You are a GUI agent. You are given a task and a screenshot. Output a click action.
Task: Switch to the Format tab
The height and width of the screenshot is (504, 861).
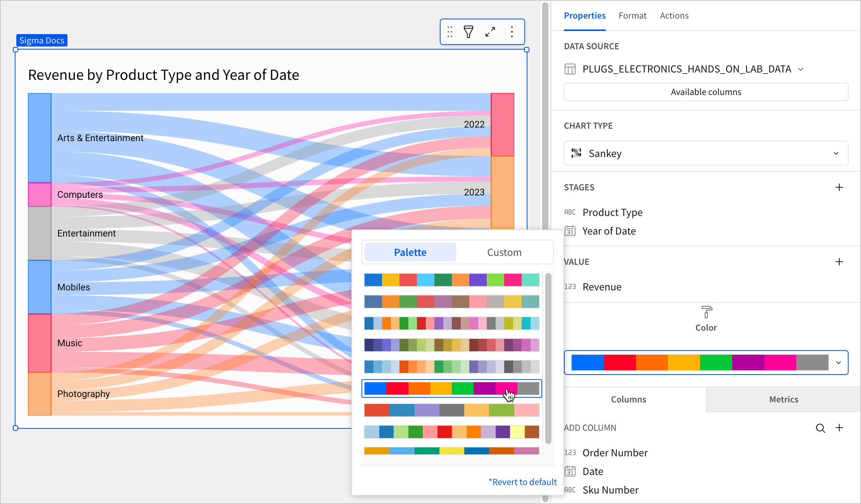point(633,16)
